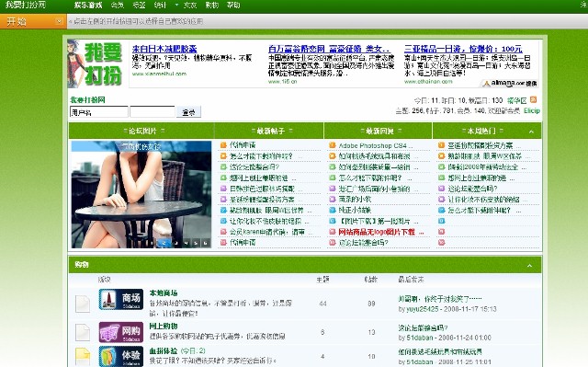Focus the password field beside 用户名

[x=152, y=112]
